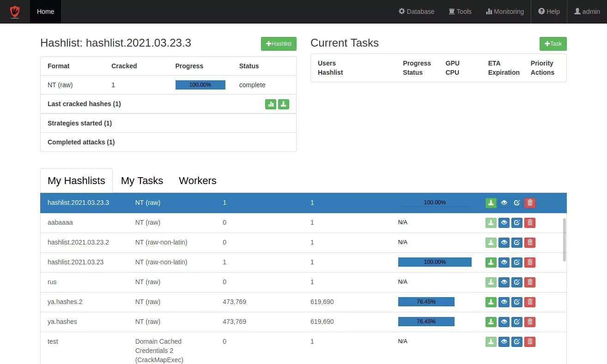Expand the Completed attacks section

coord(81,142)
